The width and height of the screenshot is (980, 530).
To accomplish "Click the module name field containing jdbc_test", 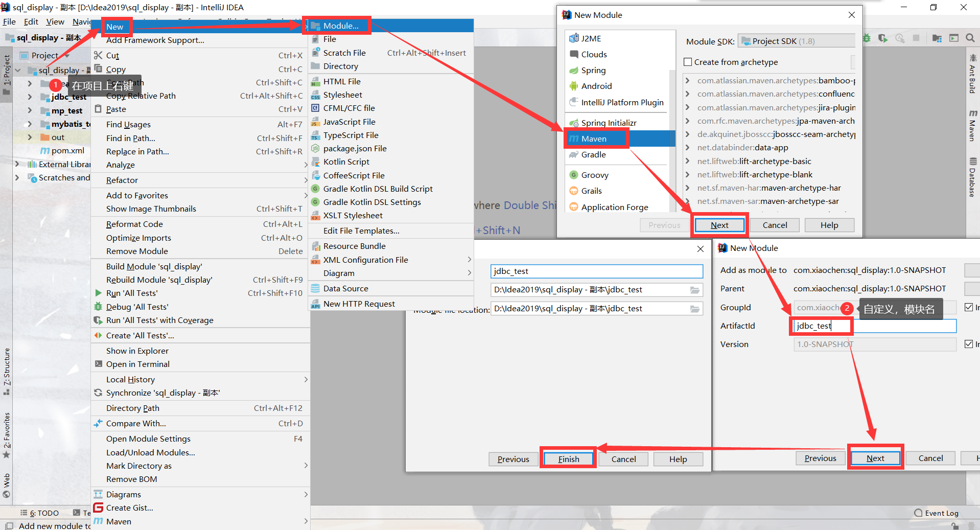I will tap(597, 271).
